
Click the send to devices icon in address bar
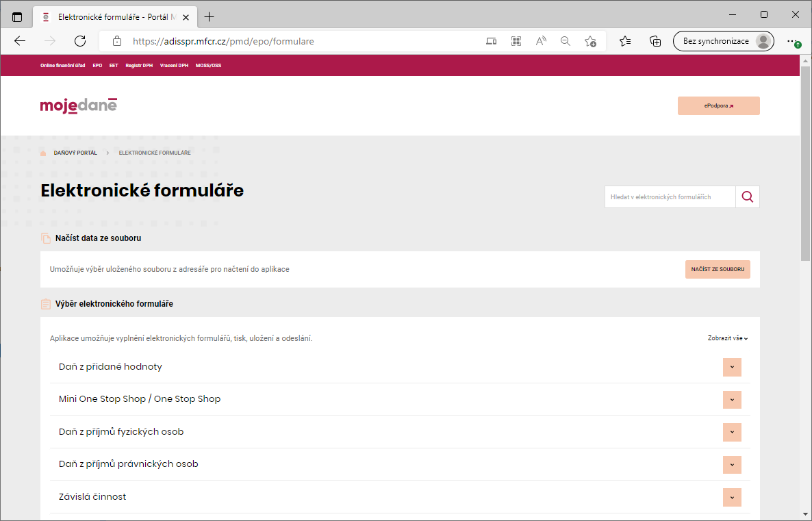click(x=492, y=41)
